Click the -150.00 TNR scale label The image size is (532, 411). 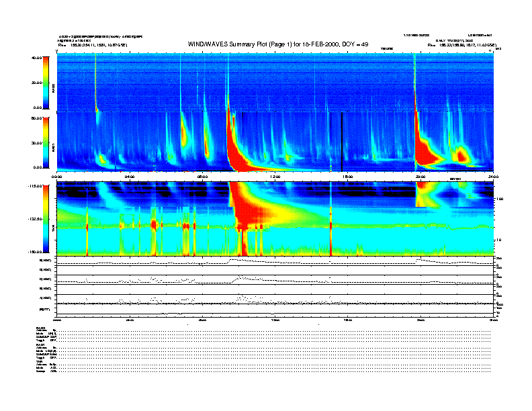[x=35, y=252]
